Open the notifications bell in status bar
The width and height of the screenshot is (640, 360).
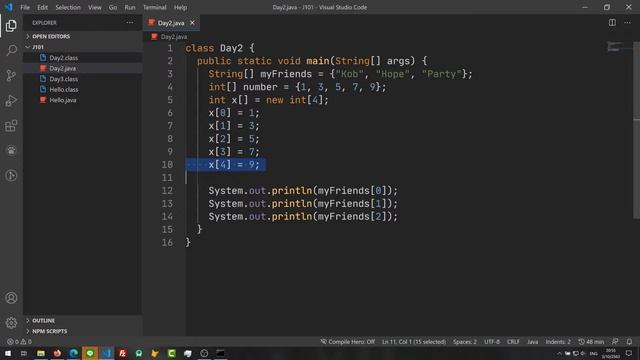pos(629,342)
